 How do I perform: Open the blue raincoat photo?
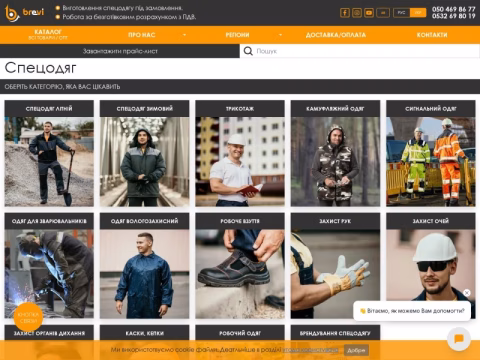coord(144,274)
